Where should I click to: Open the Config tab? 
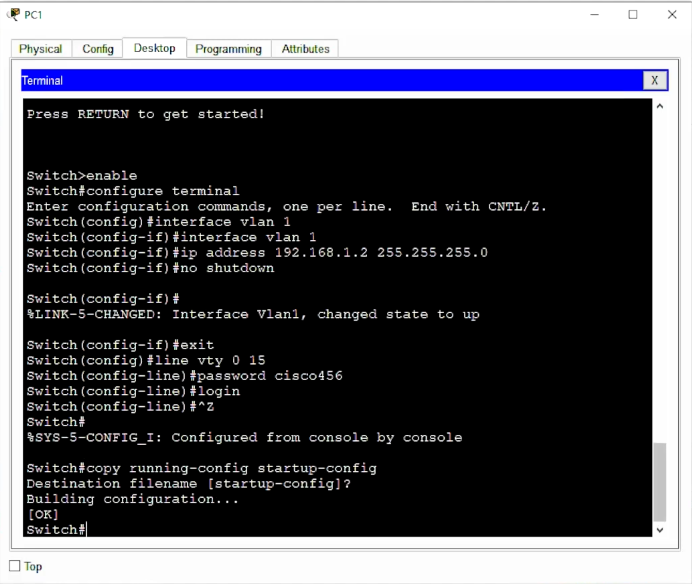pos(98,49)
